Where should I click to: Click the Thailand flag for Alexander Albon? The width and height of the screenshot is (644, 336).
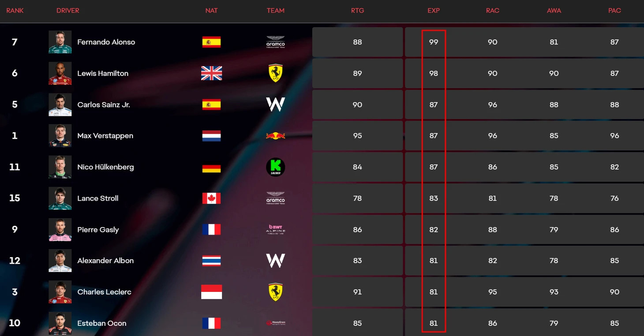211,261
